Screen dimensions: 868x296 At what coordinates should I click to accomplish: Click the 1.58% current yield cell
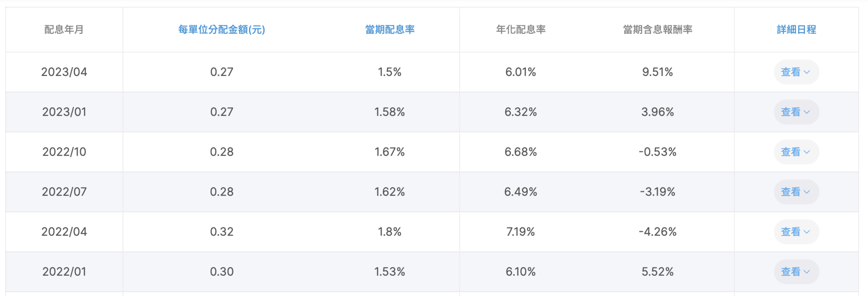point(389,112)
